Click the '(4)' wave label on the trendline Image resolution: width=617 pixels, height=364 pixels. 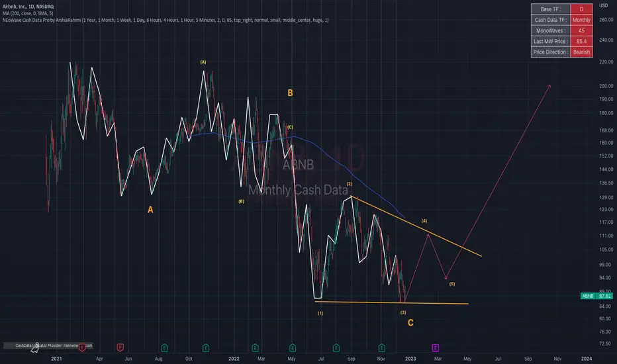[x=424, y=221]
